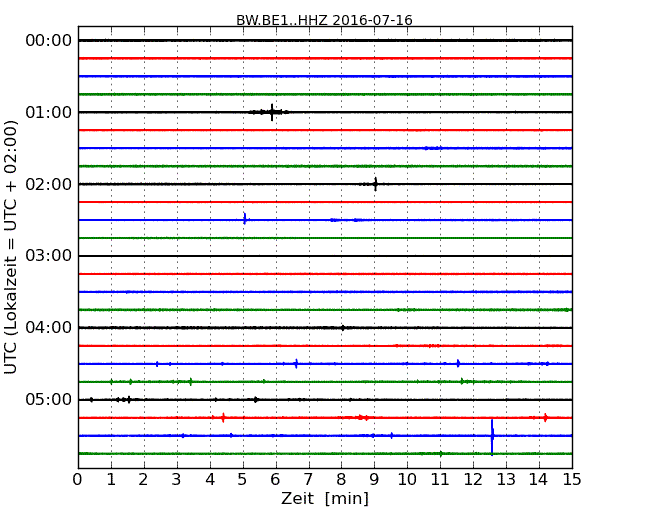Select the black blip near minute 8 on the 04:00 trace
The width and height of the screenshot is (650, 520).
tap(343, 328)
